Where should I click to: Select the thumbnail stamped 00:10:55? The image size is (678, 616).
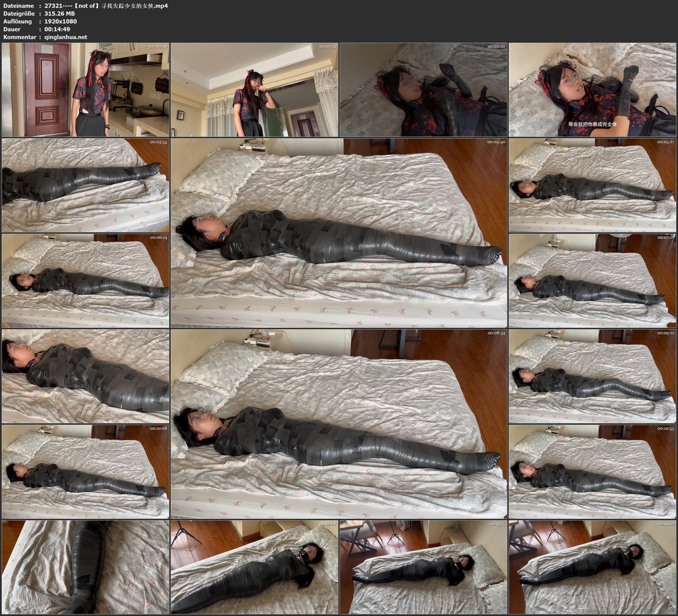coord(593,472)
